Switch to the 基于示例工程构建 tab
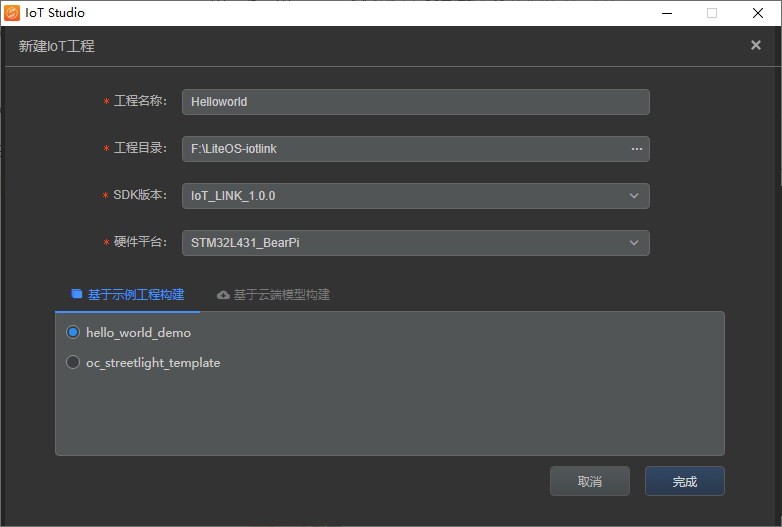The image size is (782, 527). click(128, 295)
